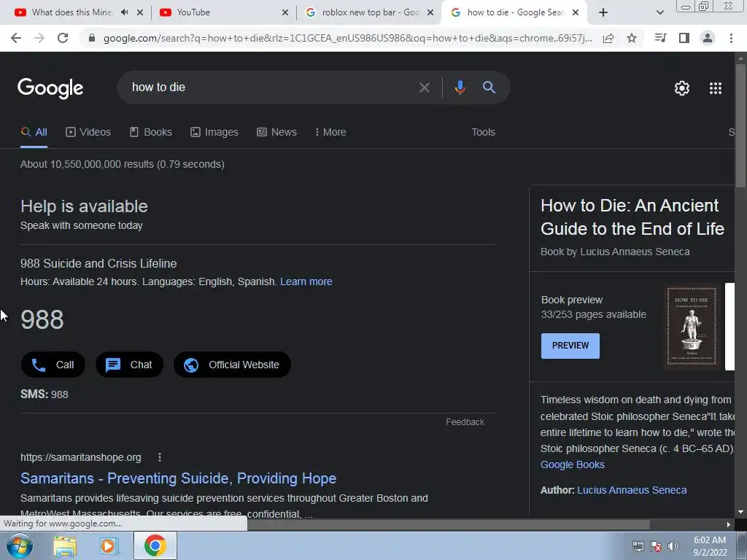Open the Google apps grid icon
747x560 pixels.
[x=716, y=88]
